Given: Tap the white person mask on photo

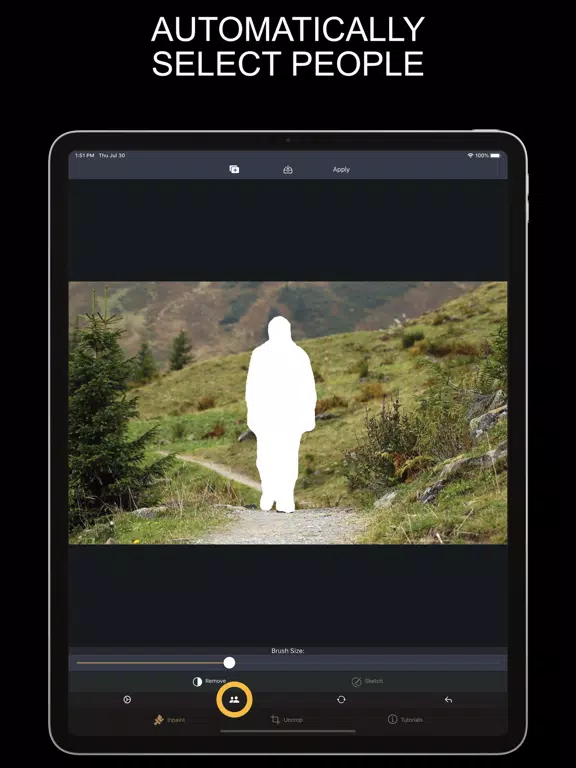Looking at the screenshot, I should pyautogui.click(x=281, y=414).
